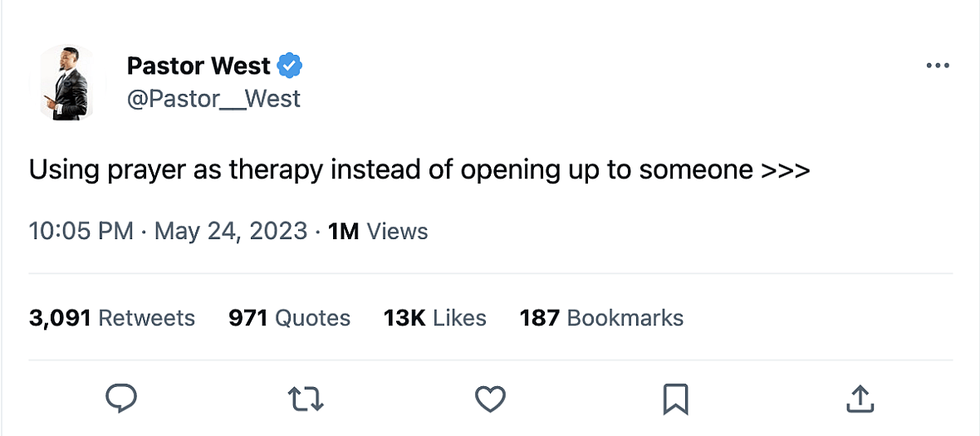Open the 971 Quotes list
This screenshot has height=436, width=980.
(289, 317)
